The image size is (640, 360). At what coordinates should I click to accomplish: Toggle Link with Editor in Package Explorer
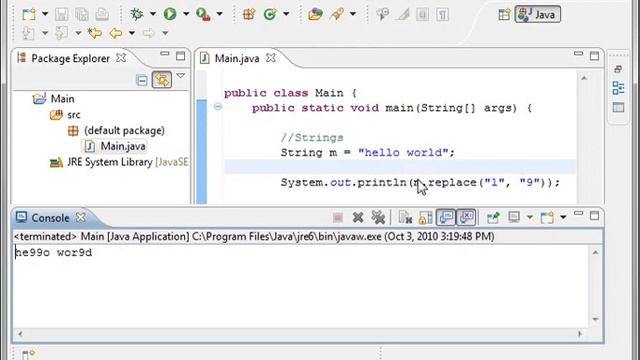[x=162, y=80]
